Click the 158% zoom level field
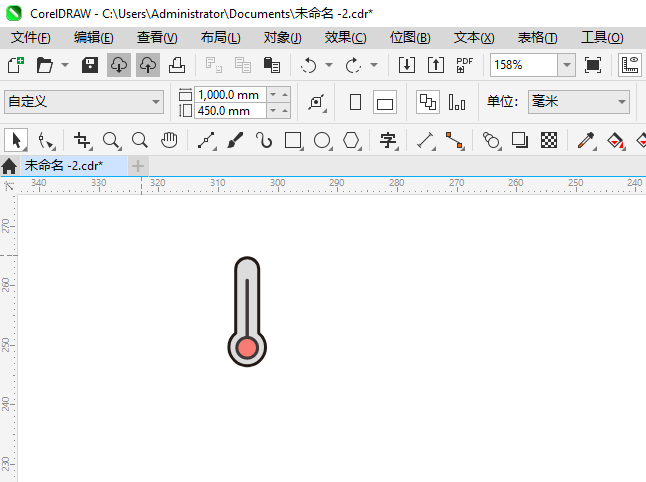 click(x=524, y=65)
